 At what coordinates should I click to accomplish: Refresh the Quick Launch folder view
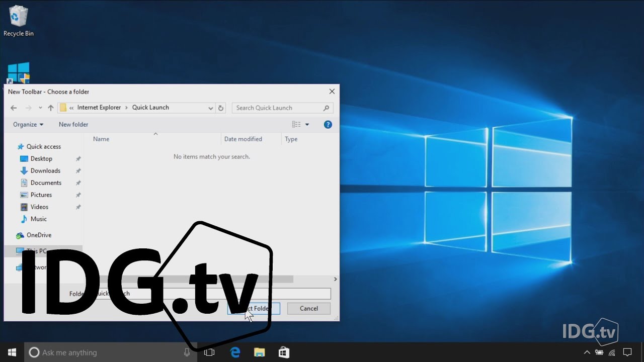221,108
